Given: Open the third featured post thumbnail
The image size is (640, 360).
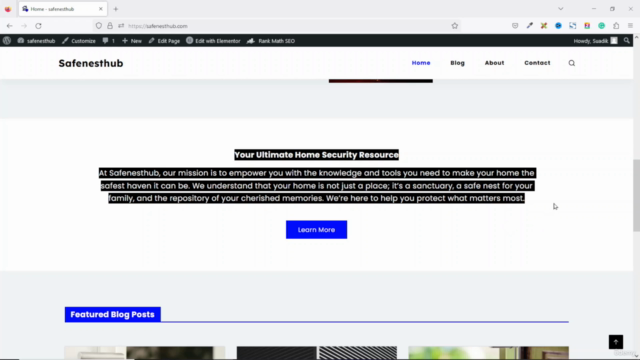Looking at the screenshot, I should pos(489,353).
